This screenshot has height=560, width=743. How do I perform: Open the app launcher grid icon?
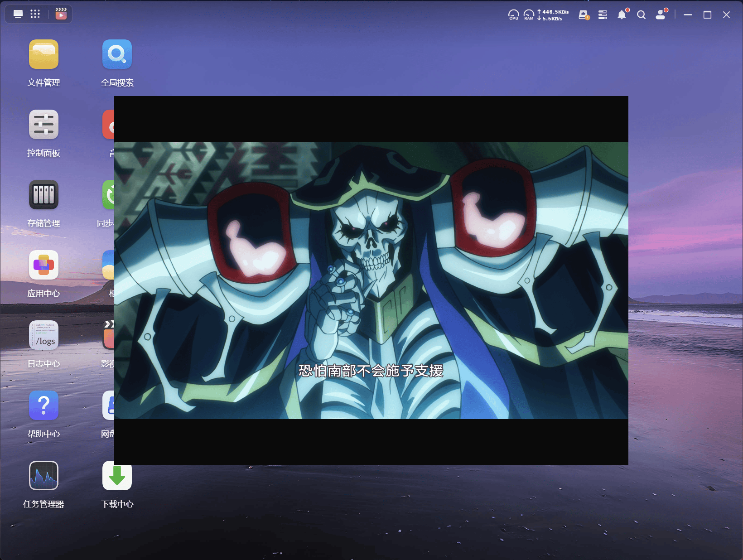35,14
